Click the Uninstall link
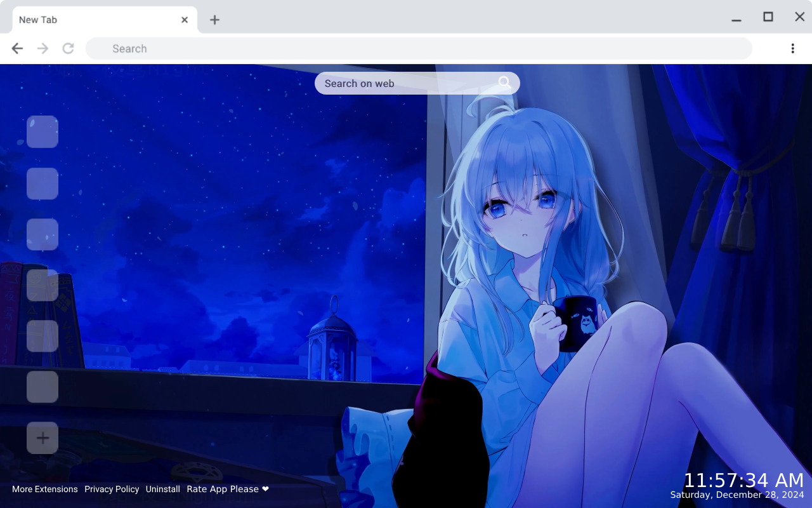The image size is (812, 508). [x=162, y=489]
